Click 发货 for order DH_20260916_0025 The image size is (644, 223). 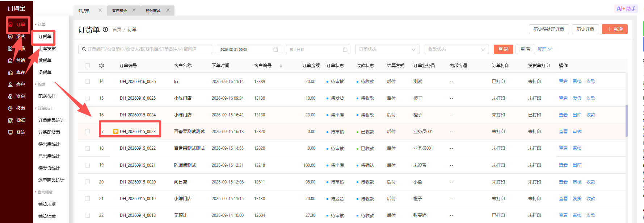[x=577, y=98]
